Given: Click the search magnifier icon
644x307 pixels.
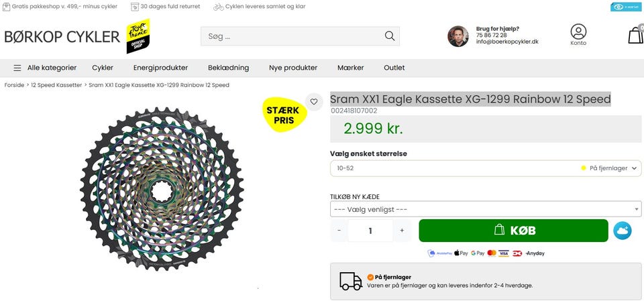Looking at the screenshot, I should coord(390,36).
